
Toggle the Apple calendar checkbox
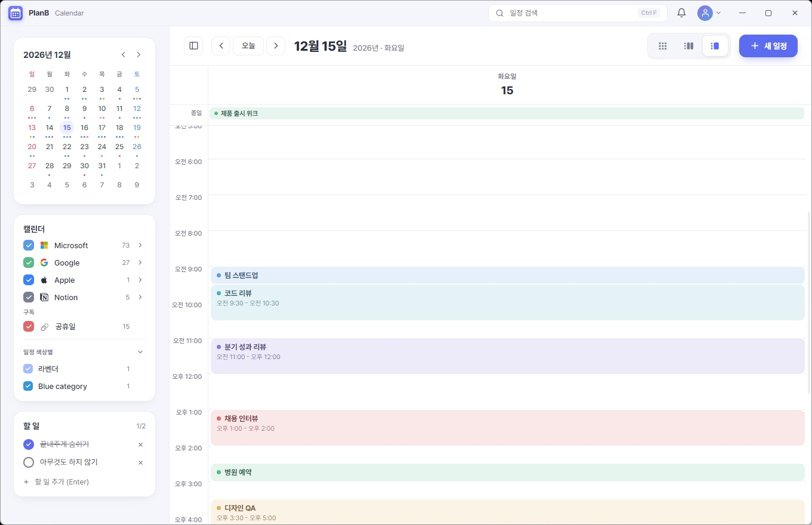(29, 280)
